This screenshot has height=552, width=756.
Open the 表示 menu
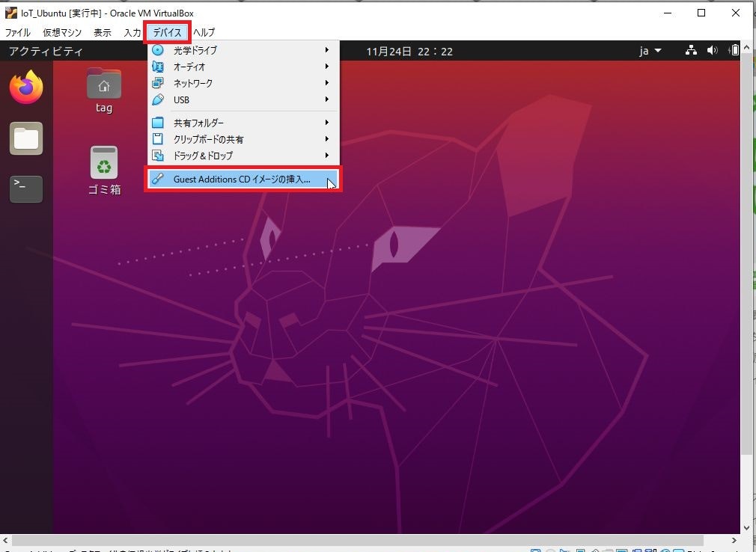pyautogui.click(x=103, y=33)
